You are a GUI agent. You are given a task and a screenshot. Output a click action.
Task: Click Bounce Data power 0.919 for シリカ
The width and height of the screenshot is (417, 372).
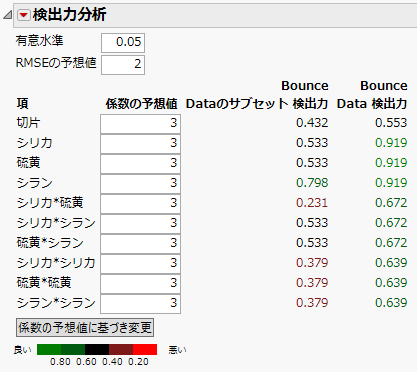click(391, 143)
